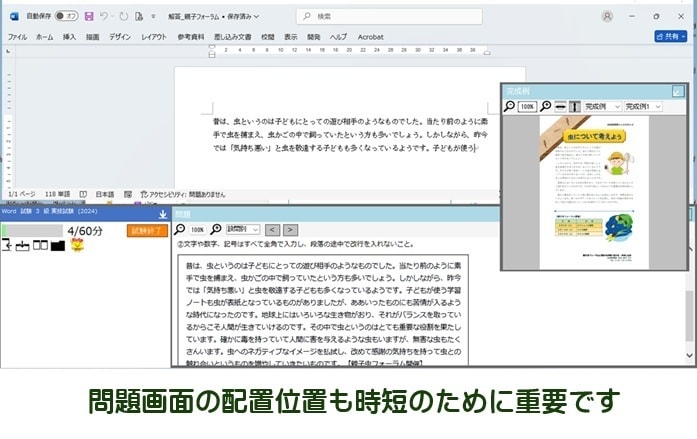Image resolution: width=697 pixels, height=439 pixels.
Task: Zoom in within the 完成例 window
Action: pyautogui.click(x=546, y=106)
